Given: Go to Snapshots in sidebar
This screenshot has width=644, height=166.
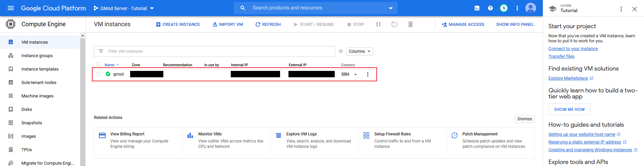Looking at the screenshot, I should (32, 123).
